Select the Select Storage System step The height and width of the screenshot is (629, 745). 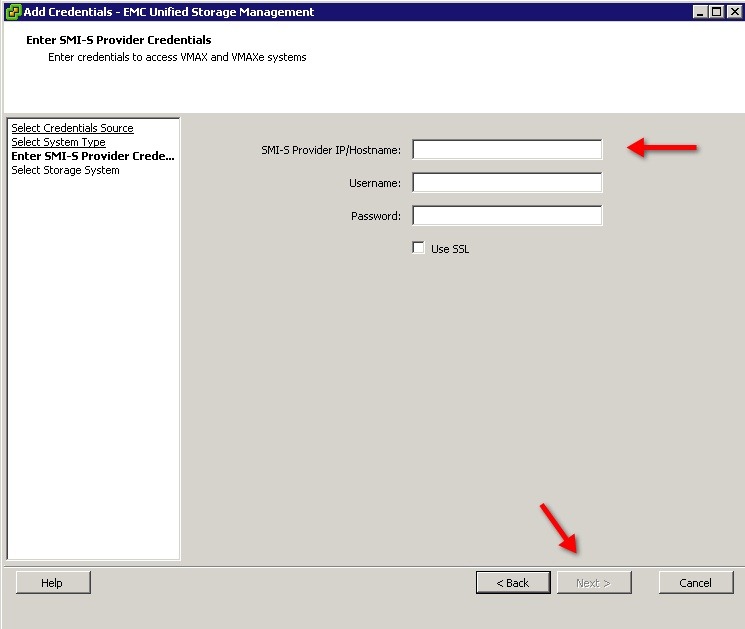(x=65, y=170)
